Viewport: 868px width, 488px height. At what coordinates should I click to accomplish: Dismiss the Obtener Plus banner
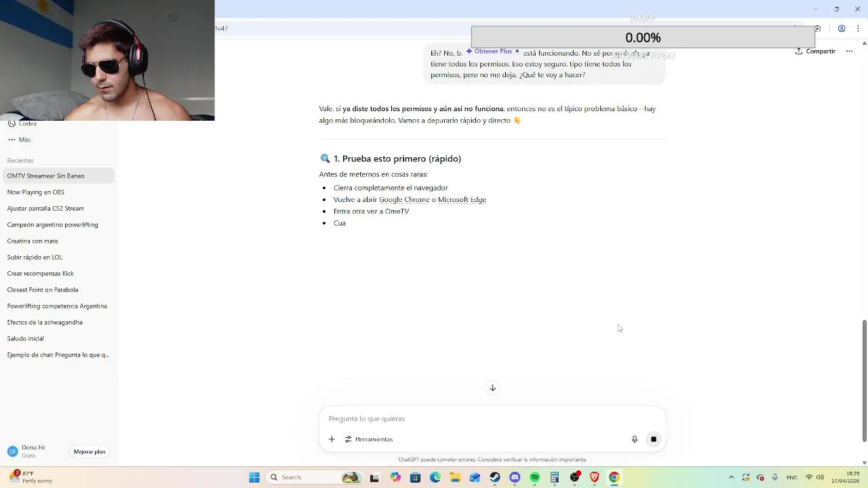tap(517, 51)
